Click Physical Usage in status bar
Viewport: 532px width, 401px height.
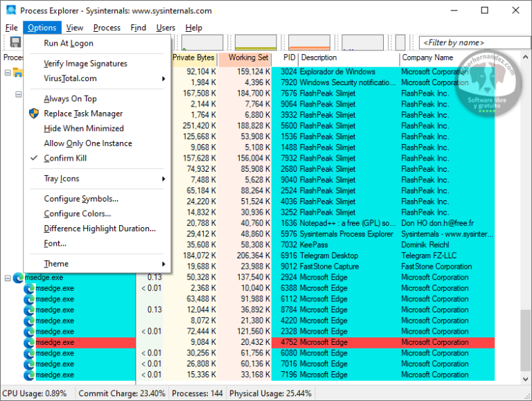pos(270,393)
